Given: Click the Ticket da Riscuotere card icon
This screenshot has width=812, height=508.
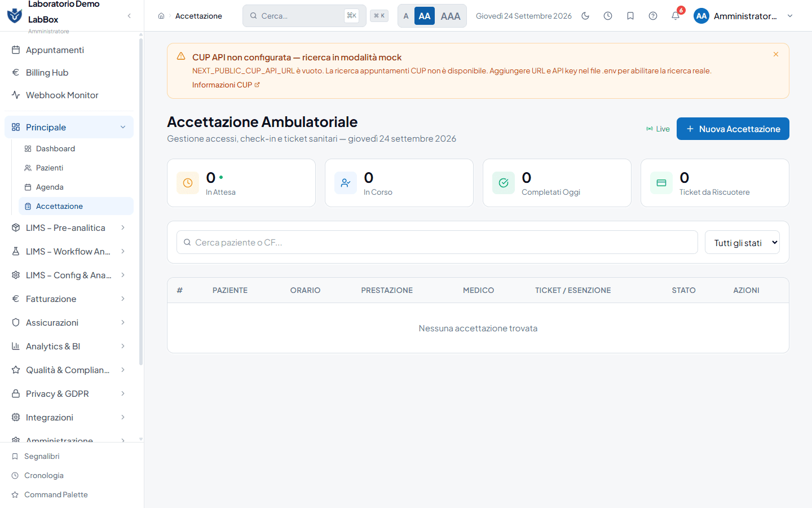Looking at the screenshot, I should pos(661,183).
